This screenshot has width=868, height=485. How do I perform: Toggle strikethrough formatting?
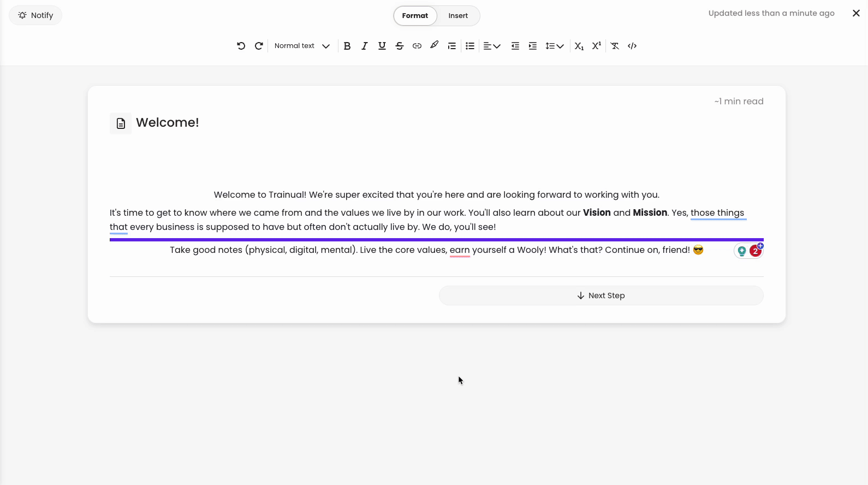[400, 46]
